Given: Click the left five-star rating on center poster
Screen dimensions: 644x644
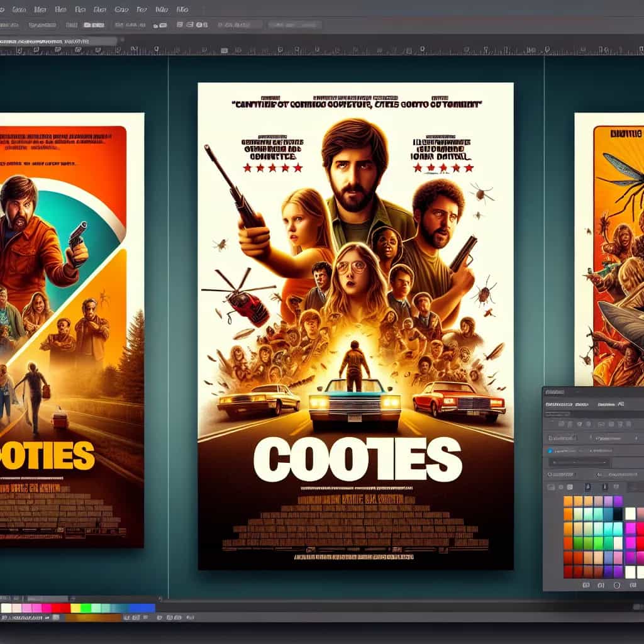Looking at the screenshot, I should click(x=272, y=167).
